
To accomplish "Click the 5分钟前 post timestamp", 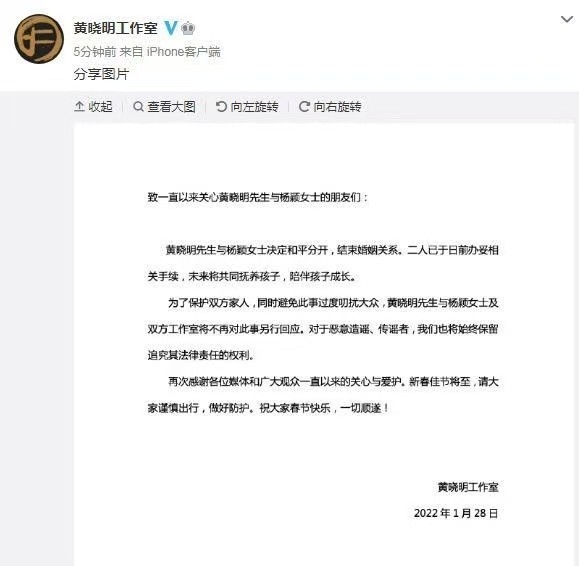I will tap(95, 52).
